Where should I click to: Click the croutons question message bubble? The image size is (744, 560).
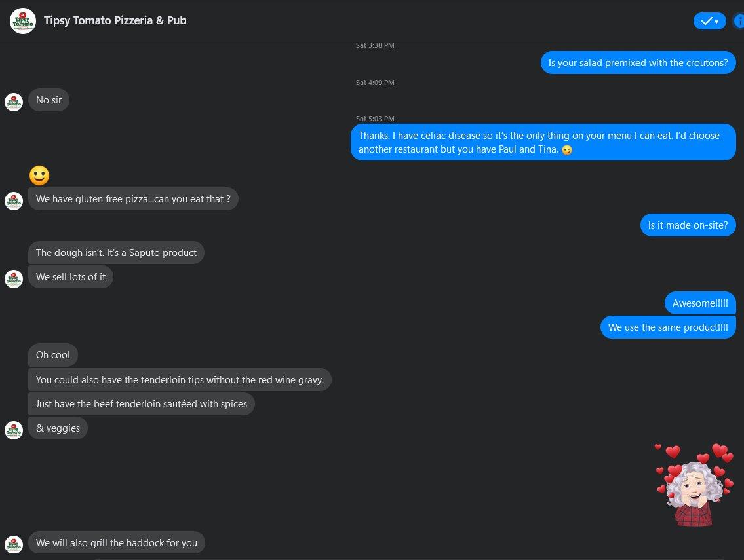pyautogui.click(x=638, y=63)
